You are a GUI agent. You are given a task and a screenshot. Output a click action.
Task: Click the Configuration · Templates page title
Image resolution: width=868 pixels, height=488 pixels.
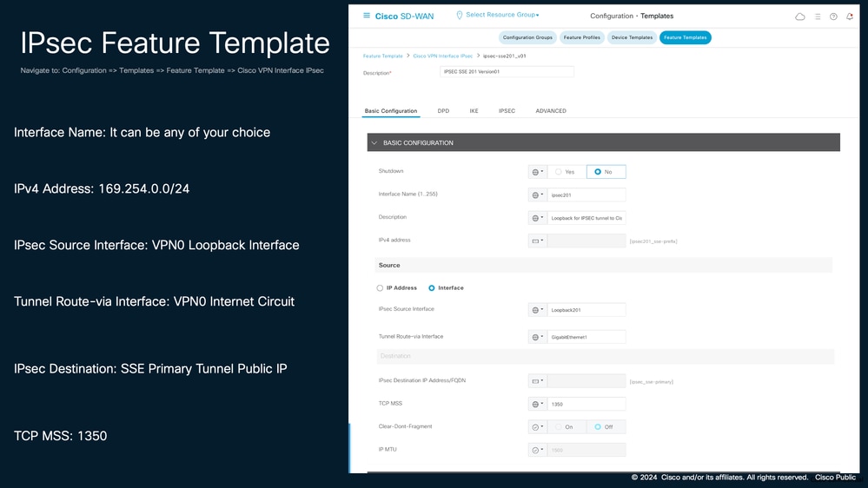click(x=632, y=16)
